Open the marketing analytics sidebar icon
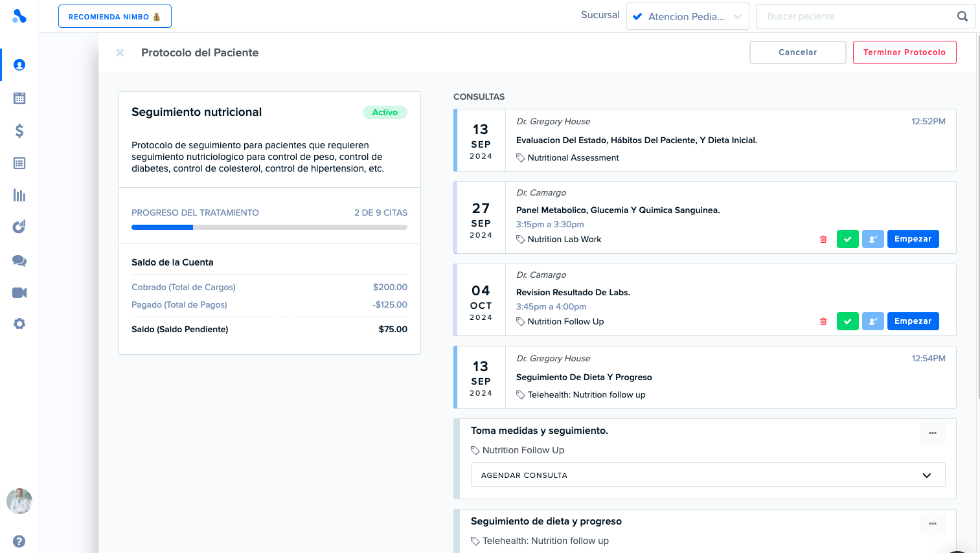The width and height of the screenshot is (980, 553). click(x=19, y=227)
